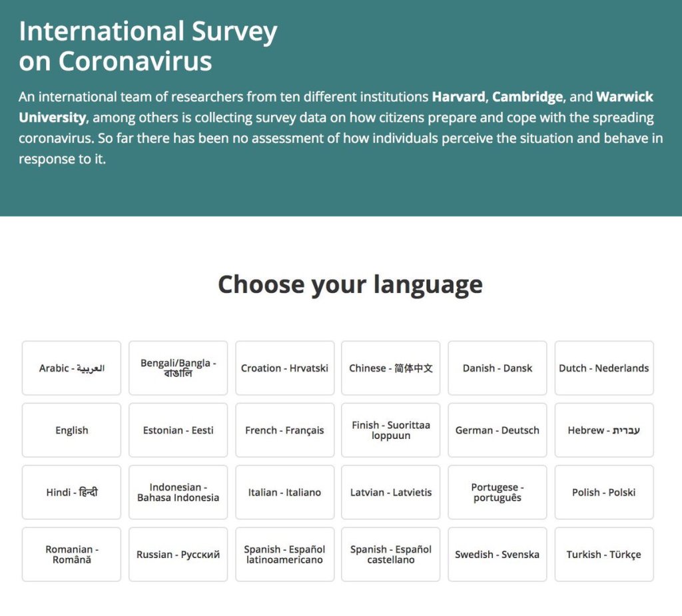Choose Turkish - Türkçe
Viewport: 682px width, 616px height.
[604, 554]
